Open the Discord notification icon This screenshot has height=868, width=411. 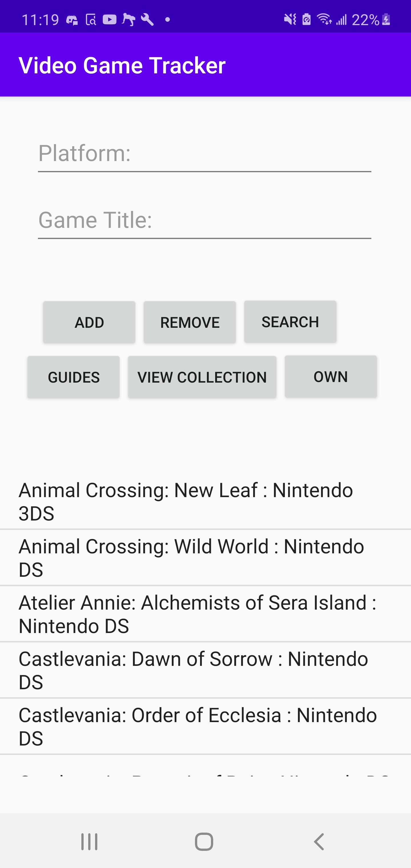(x=72, y=19)
